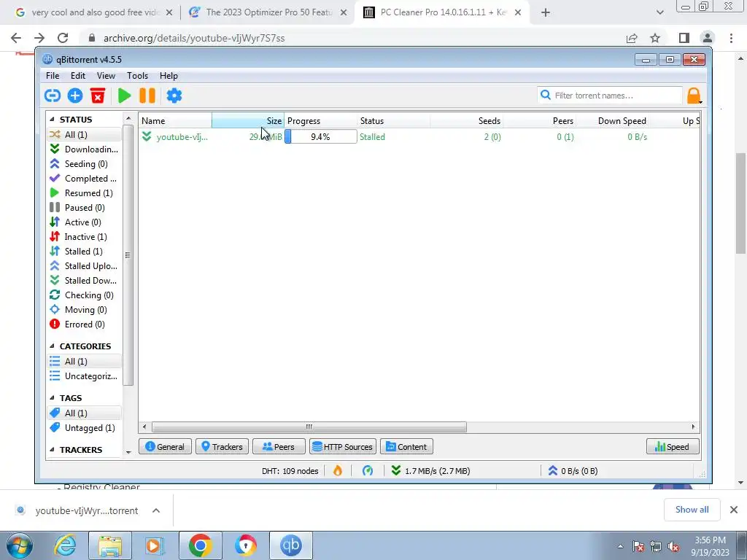Viewport: 747px width, 560px height.
Task: Click the green Resume play icon
Action: [124, 96]
